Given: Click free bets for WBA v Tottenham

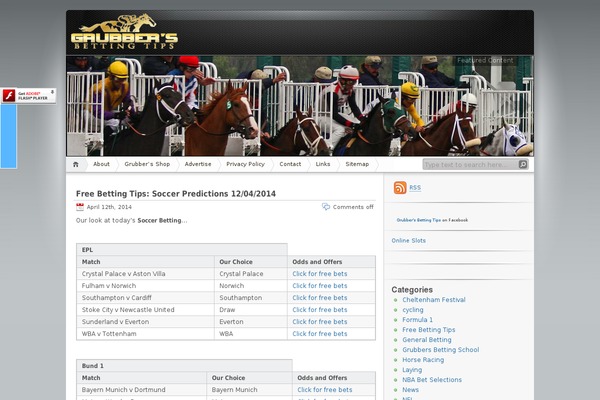Looking at the screenshot, I should [320, 334].
